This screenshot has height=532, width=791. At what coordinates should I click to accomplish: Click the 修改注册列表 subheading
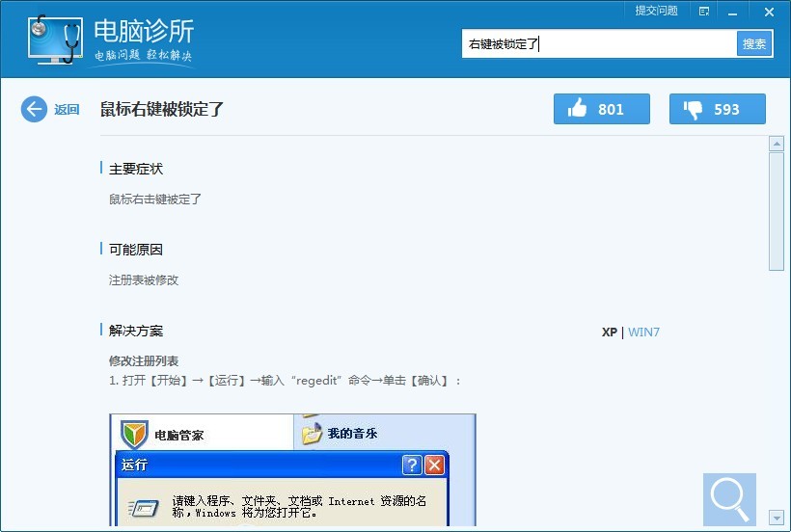coord(144,360)
